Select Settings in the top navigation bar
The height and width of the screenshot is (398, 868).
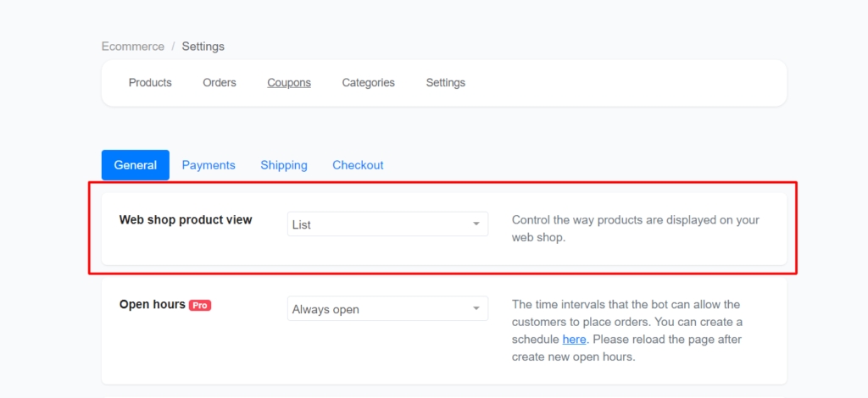click(445, 83)
